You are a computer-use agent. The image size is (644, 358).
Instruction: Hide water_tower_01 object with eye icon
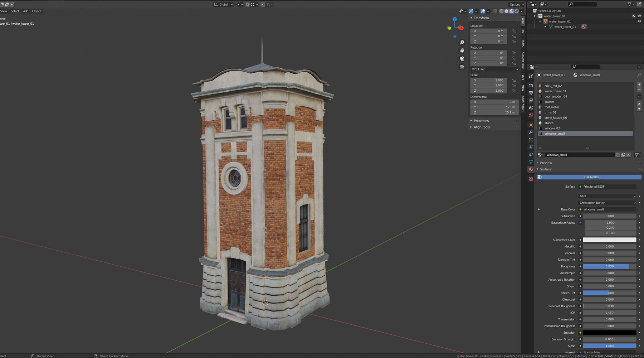(639, 21)
